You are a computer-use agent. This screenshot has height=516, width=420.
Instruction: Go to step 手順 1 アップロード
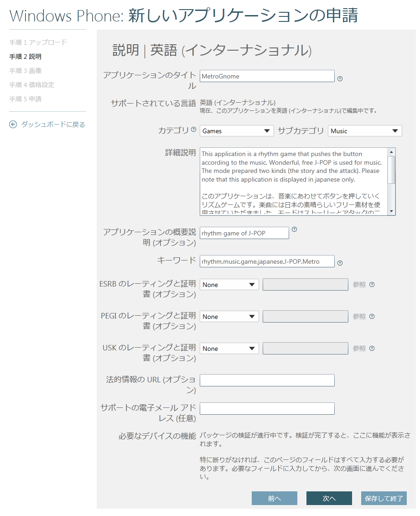(38, 42)
